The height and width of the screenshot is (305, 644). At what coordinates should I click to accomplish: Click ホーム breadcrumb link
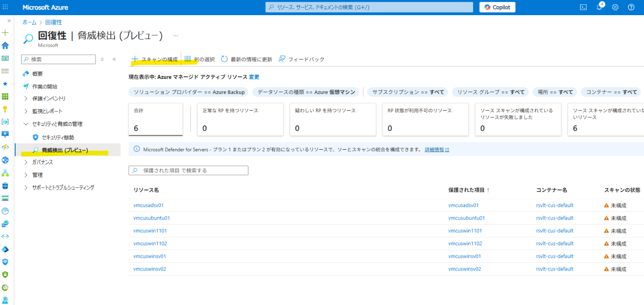(x=29, y=22)
